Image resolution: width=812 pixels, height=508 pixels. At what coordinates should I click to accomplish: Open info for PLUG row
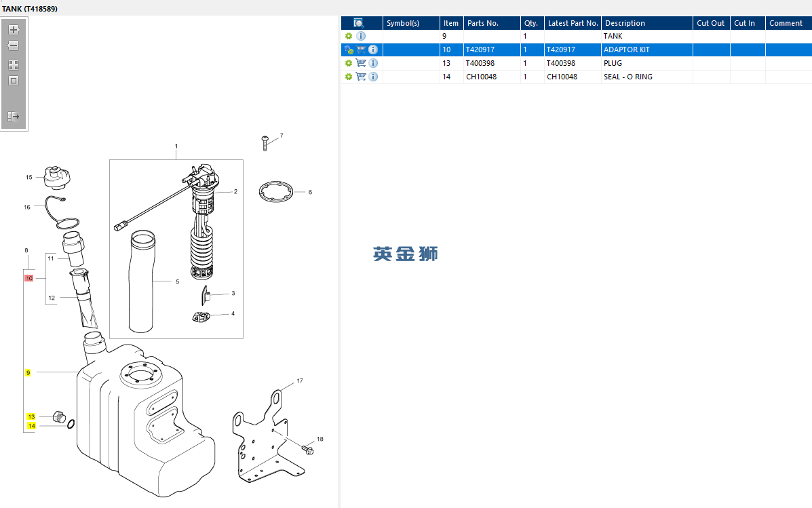click(373, 63)
